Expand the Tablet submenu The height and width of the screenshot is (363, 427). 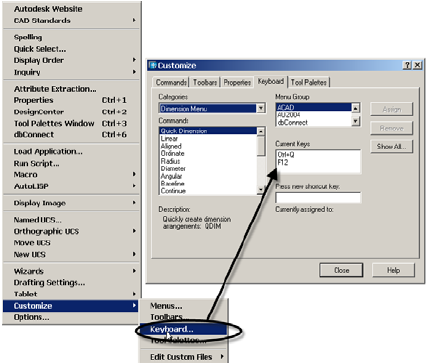71,294
